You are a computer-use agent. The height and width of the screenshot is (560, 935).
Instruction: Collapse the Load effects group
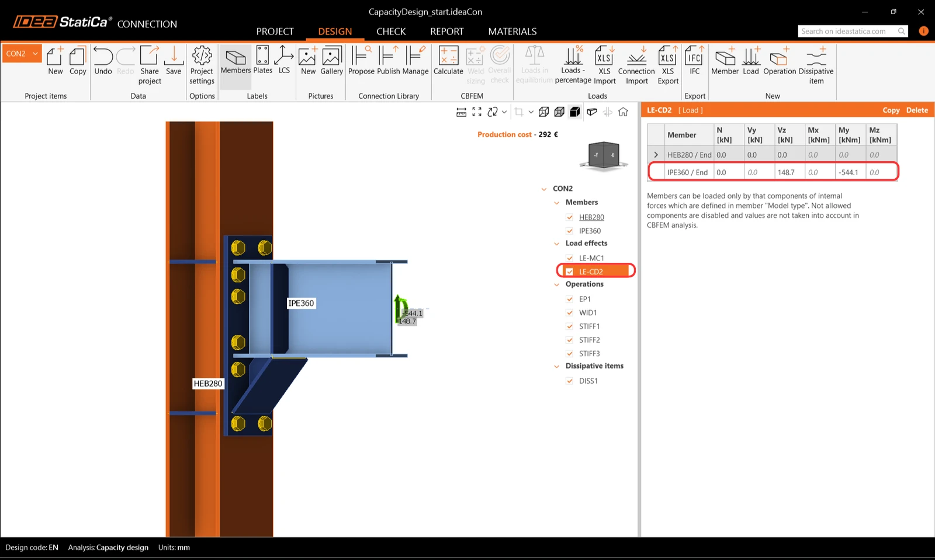click(x=557, y=244)
